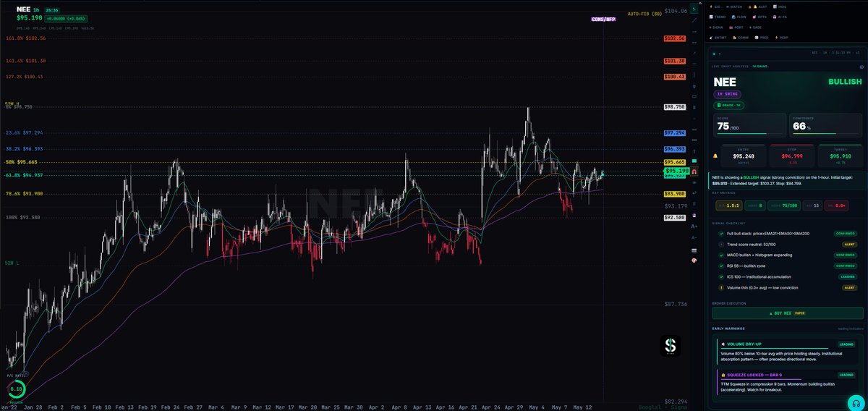Select the cursor tool in drawing toolbar

(694, 9)
